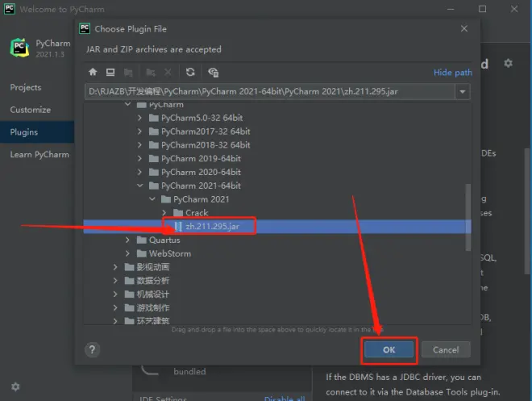Collapse the PyCharm 2021 subfolder
The image size is (532, 401).
coord(152,199)
